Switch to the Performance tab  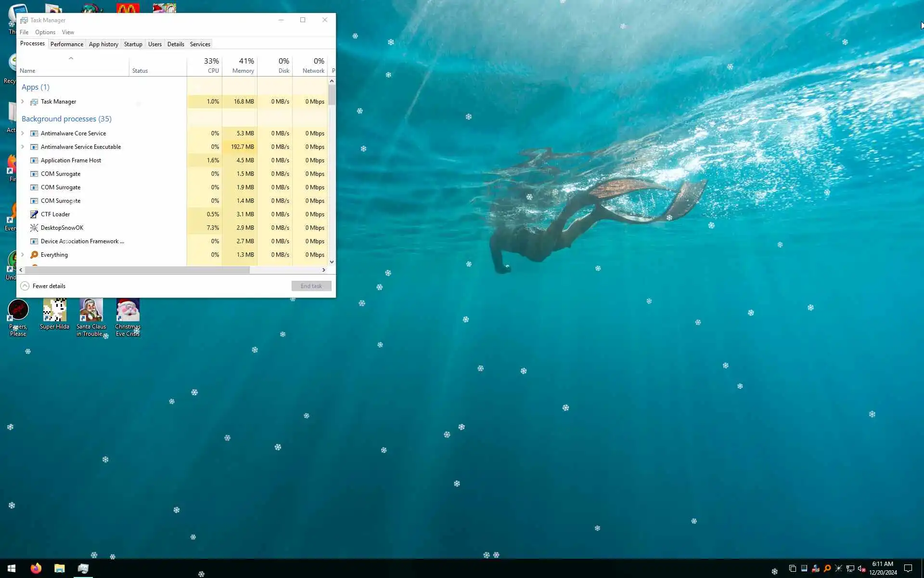[x=66, y=44]
